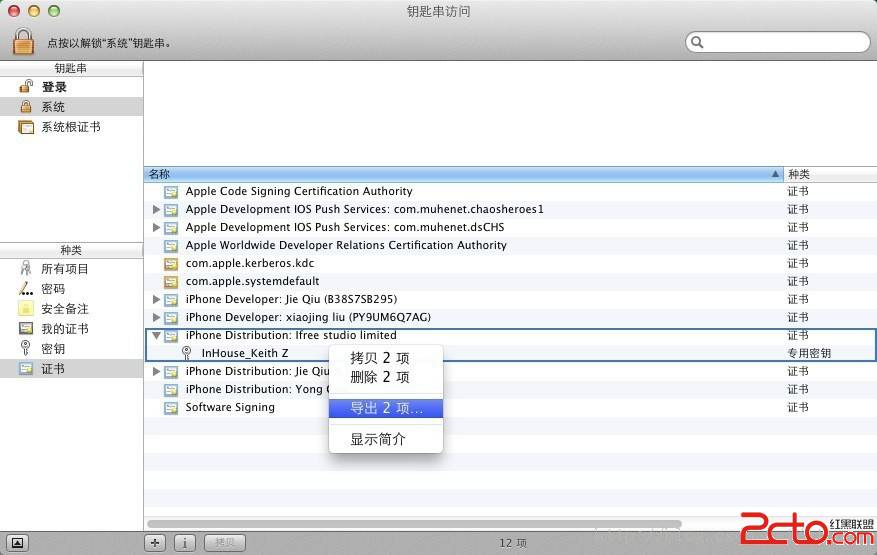
Task: Choose 删除 2 项 from context menu
Action: (x=379, y=378)
